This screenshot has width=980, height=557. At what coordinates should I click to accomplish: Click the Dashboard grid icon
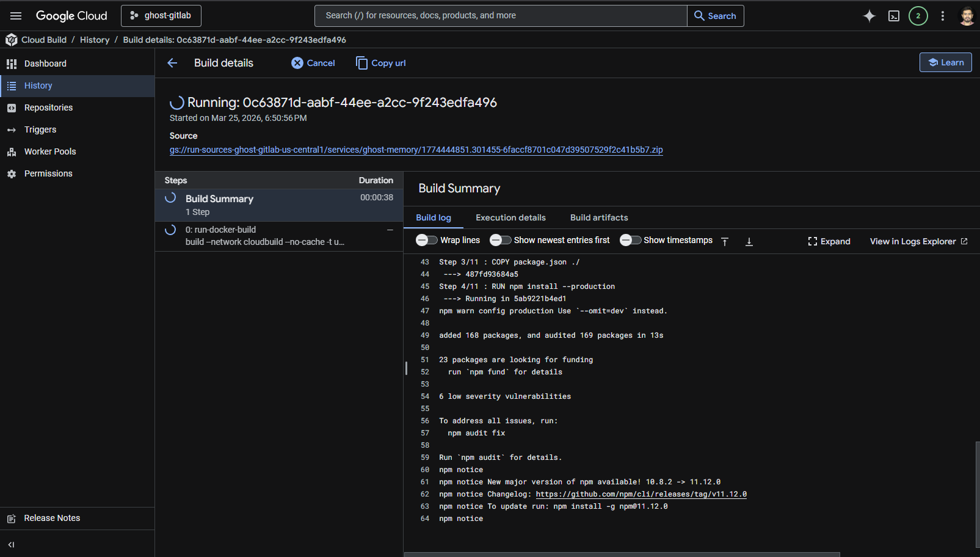pos(12,64)
